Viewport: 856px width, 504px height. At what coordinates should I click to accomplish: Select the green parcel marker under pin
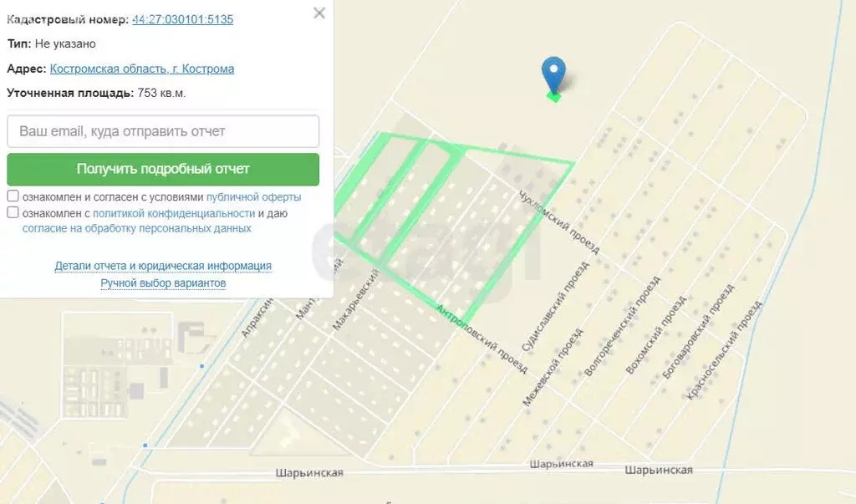553,97
